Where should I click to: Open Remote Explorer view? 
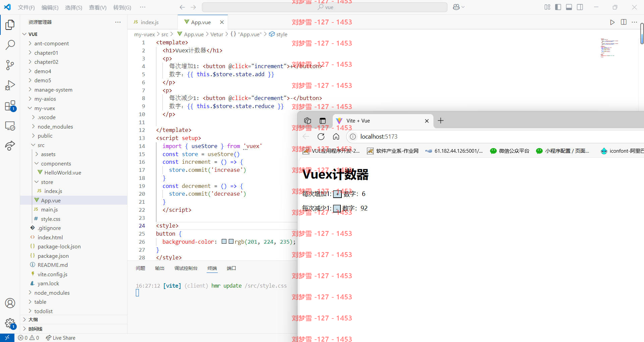click(10, 126)
